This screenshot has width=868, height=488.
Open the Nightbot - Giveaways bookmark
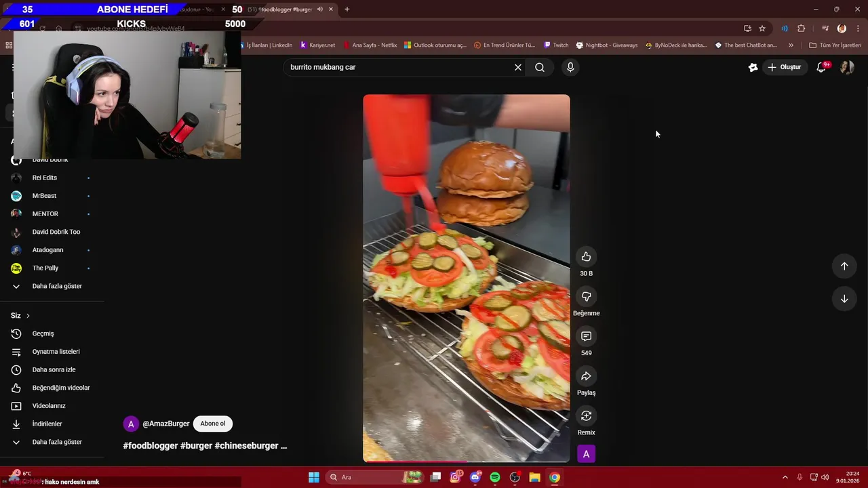(x=607, y=45)
